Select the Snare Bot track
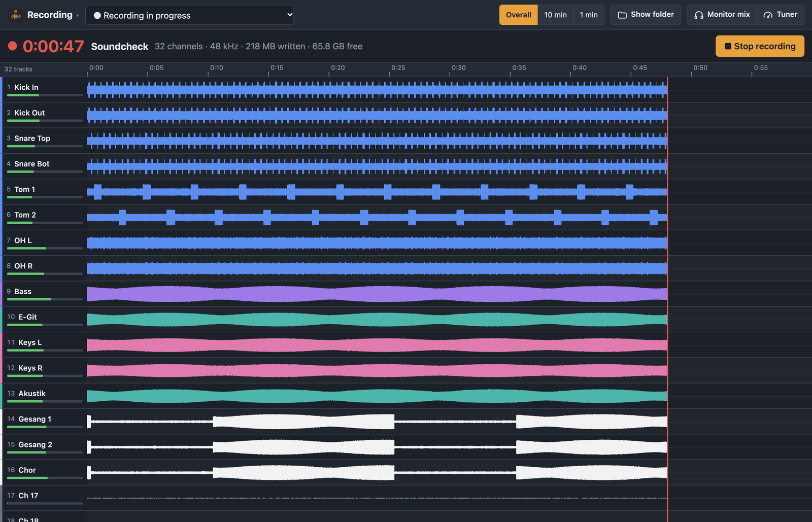Image resolution: width=812 pixels, height=522 pixels. coord(43,166)
